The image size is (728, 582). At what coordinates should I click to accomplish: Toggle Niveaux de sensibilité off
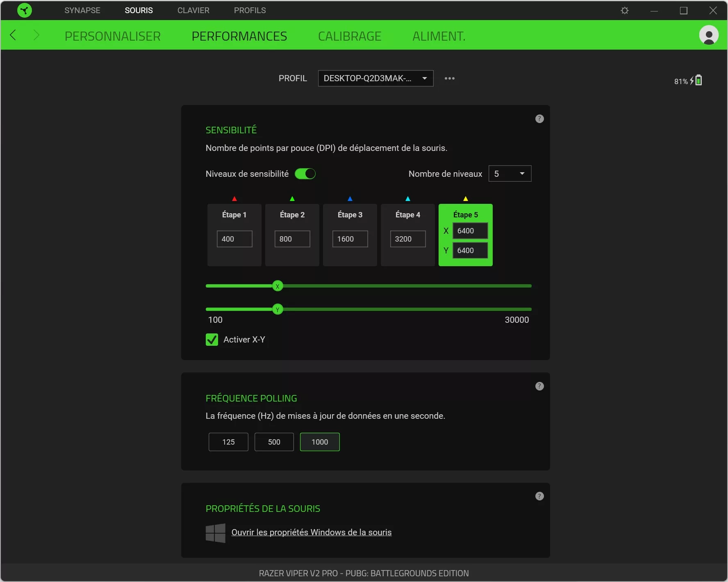point(305,173)
